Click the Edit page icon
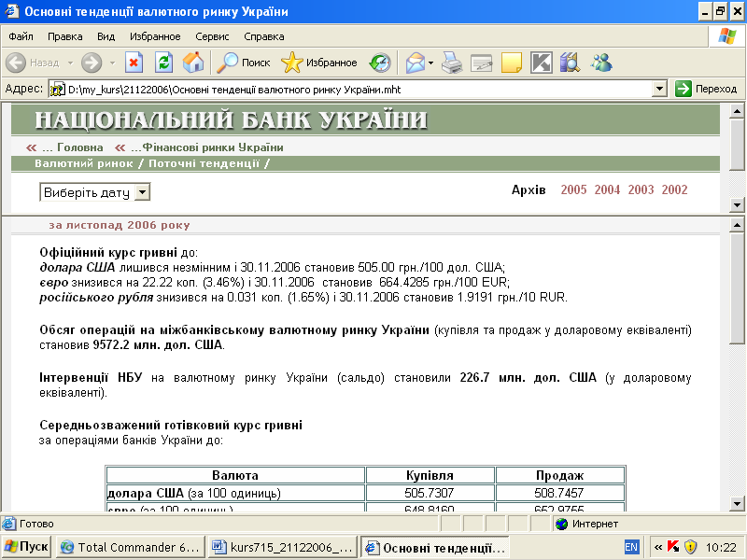Image resolution: width=747 pixels, height=560 pixels. tap(481, 63)
